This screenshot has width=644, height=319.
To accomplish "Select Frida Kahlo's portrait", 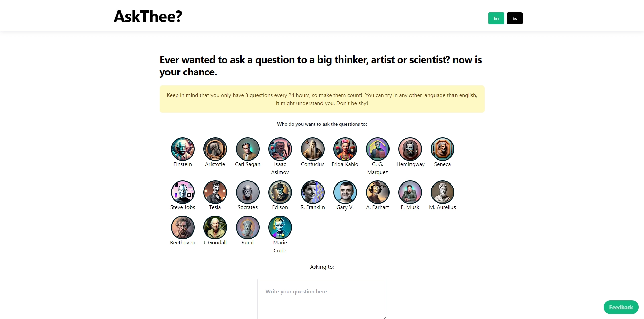I will (x=345, y=149).
